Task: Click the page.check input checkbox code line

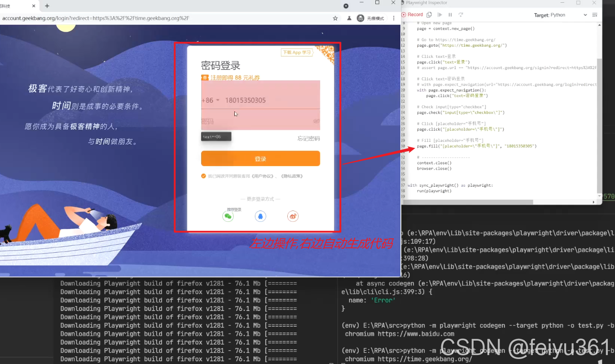Action: tap(461, 113)
